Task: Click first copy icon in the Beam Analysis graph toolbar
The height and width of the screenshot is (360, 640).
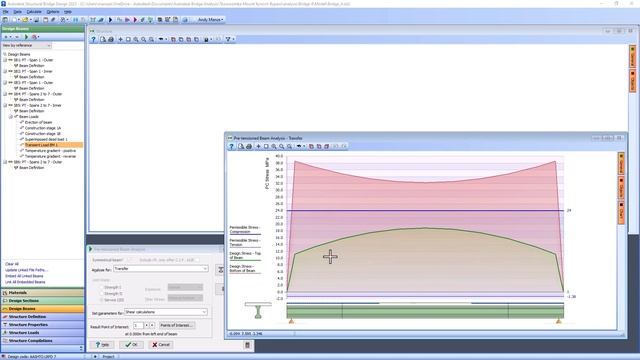Action: pos(311,147)
